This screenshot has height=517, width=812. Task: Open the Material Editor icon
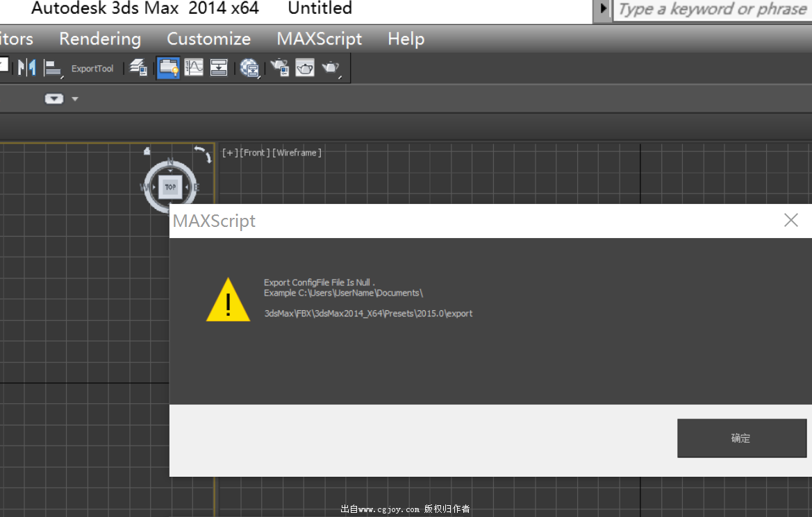[249, 68]
